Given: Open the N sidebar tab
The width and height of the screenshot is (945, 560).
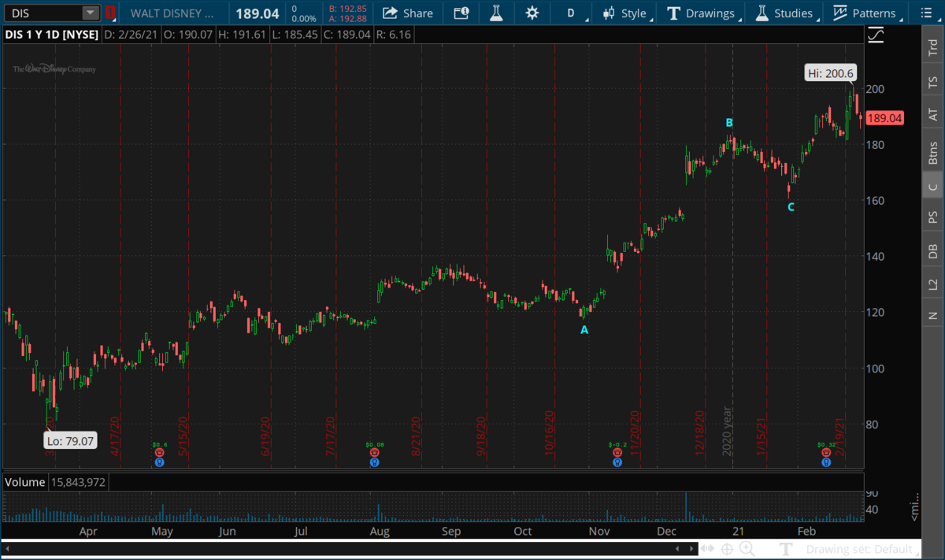Looking at the screenshot, I should point(933,315).
